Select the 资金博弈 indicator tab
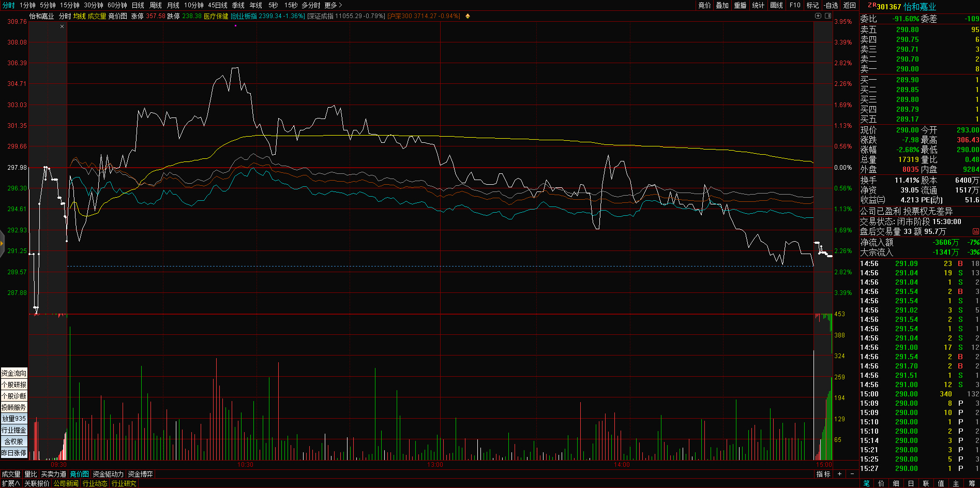Image resolution: width=980 pixels, height=488 pixels. pyautogui.click(x=140, y=474)
